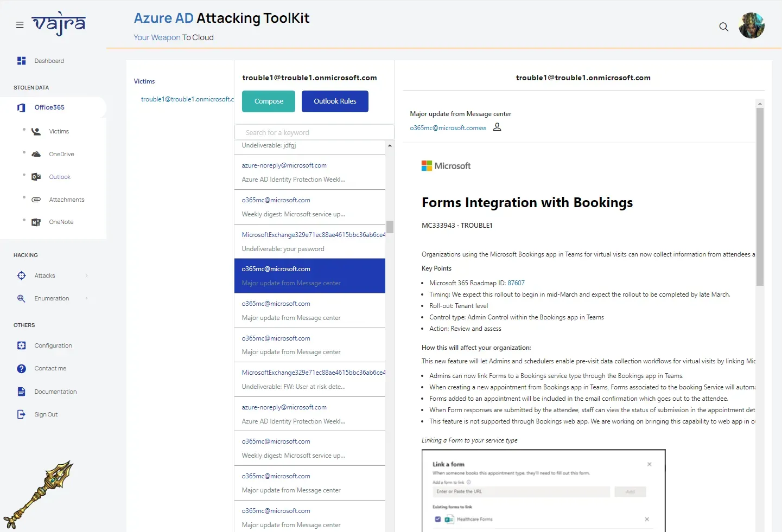Screen dimensions: 782x532
Task: Open first Azure AD Identity Protection Weekly email
Action: pyautogui.click(x=310, y=172)
